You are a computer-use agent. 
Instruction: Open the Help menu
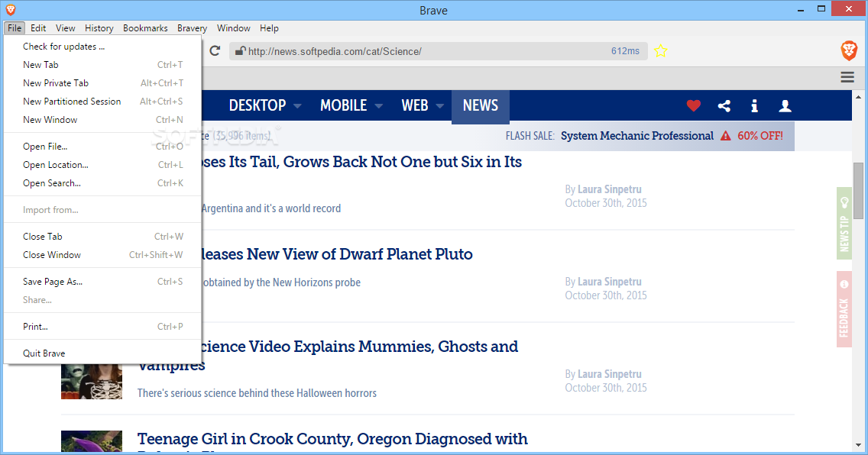coord(269,28)
